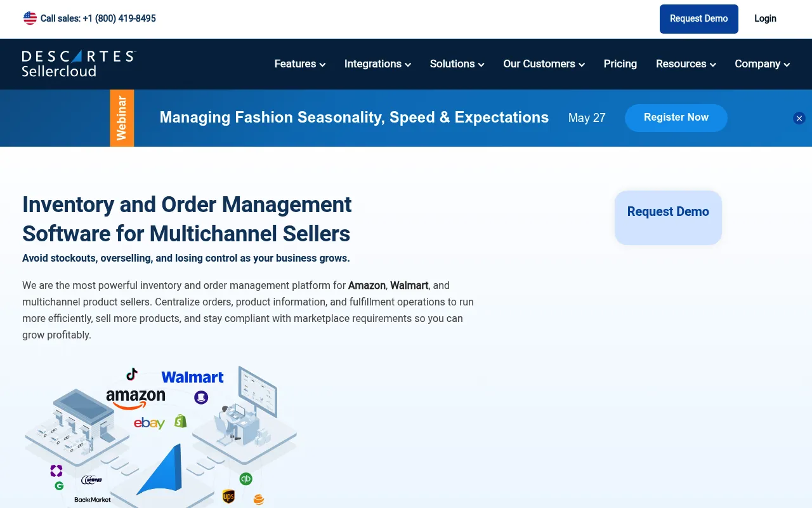Click the Descartes Sellercloud logo
Screen dimensions: 812x508
click(79, 63)
